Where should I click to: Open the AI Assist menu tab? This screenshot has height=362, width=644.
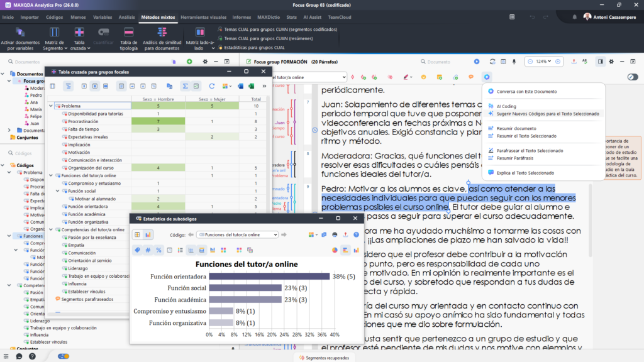point(312,17)
